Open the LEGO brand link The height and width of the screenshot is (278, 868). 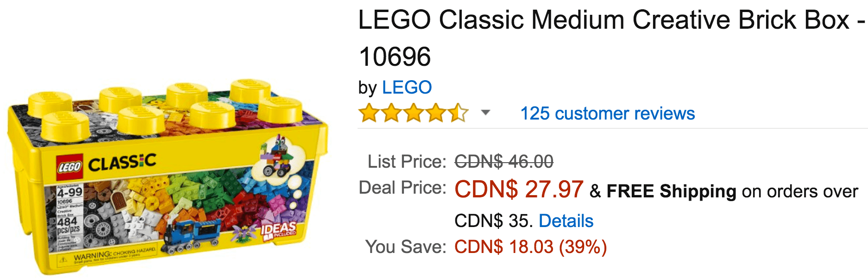tap(407, 88)
